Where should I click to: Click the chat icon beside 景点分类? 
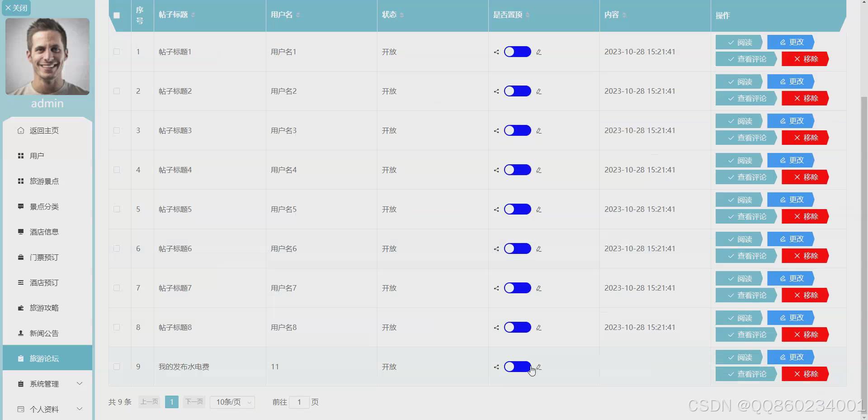(x=21, y=206)
